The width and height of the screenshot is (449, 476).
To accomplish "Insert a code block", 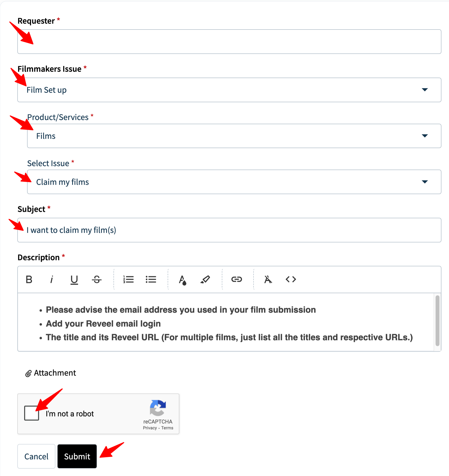I will (x=291, y=279).
